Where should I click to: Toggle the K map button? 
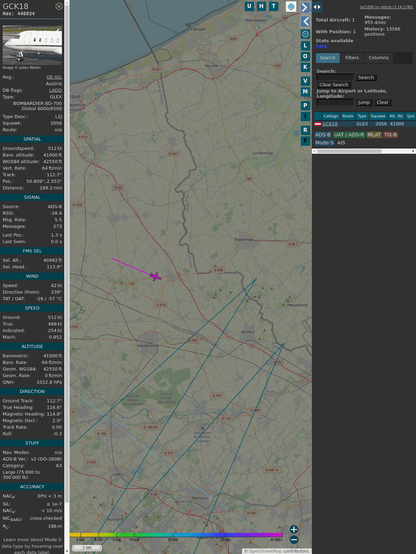coord(305,67)
